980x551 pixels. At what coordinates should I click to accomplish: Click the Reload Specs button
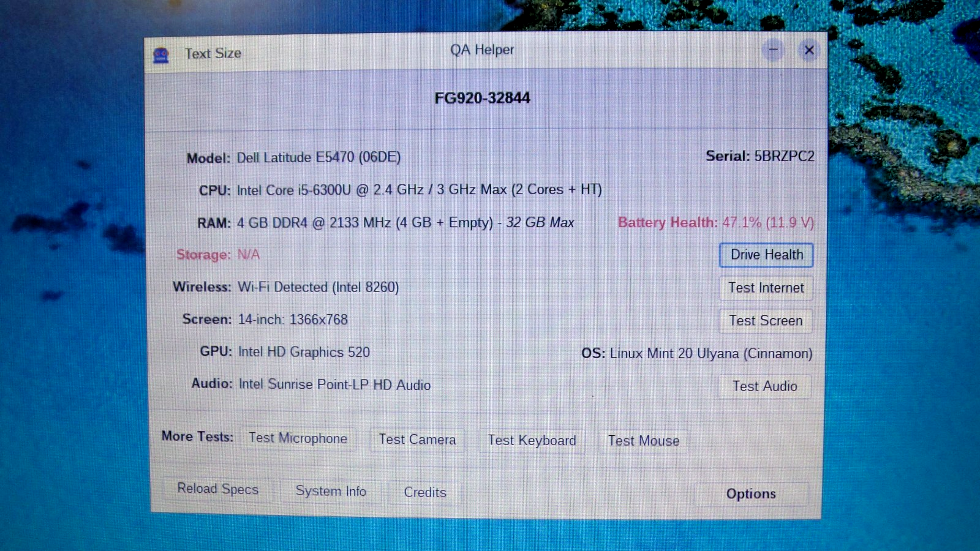[217, 489]
